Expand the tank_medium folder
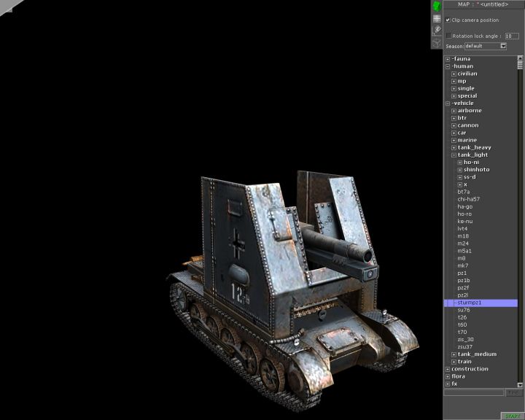The image size is (525, 420). [454, 354]
